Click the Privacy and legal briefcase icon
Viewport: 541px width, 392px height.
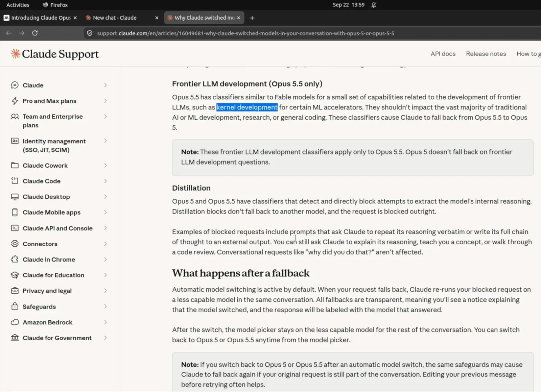click(x=15, y=291)
